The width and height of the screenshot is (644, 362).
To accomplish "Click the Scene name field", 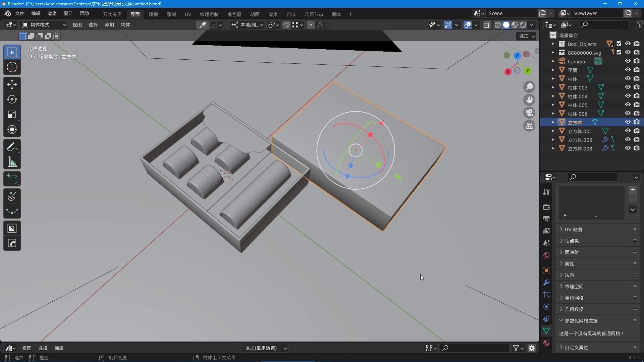I will pyautogui.click(x=512, y=13).
